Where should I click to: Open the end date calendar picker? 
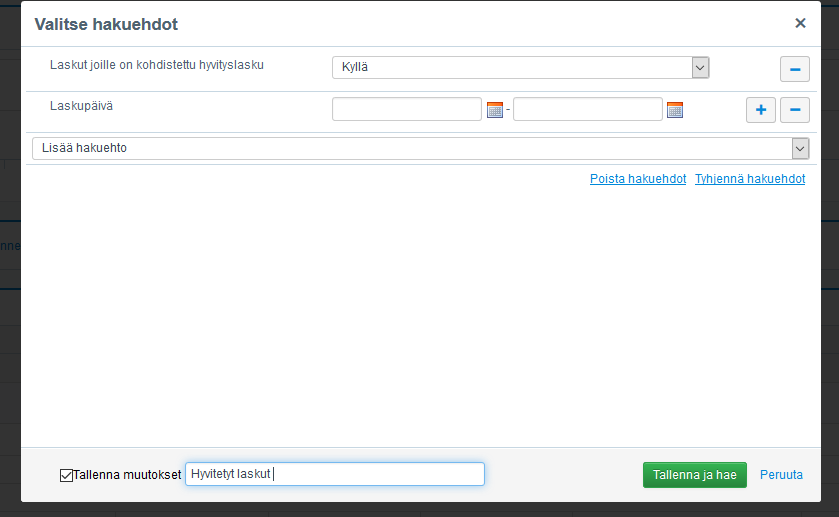click(675, 110)
